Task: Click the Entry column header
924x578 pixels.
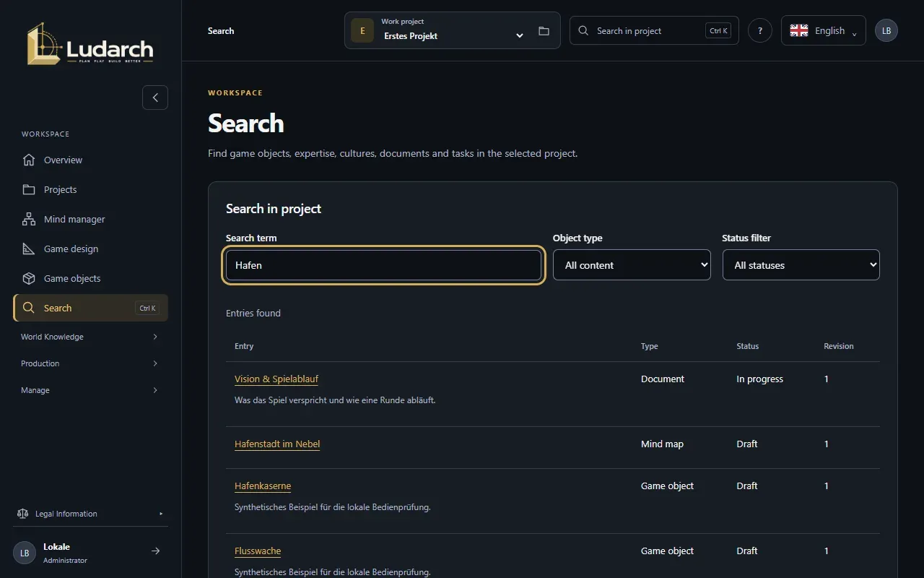Action: point(244,346)
